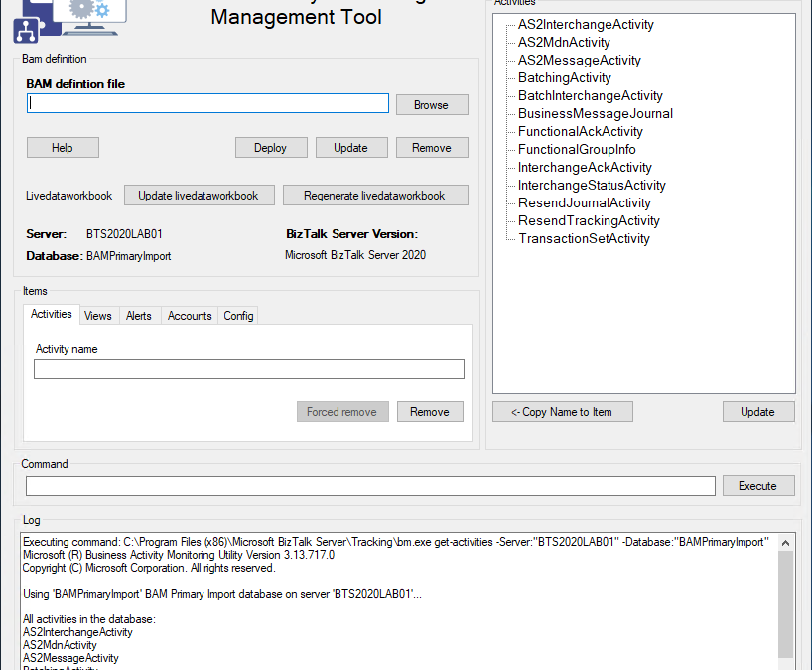Select BusinessMessageJournal in the tree
Viewport: 812px width, 670px height.
pyautogui.click(x=596, y=113)
